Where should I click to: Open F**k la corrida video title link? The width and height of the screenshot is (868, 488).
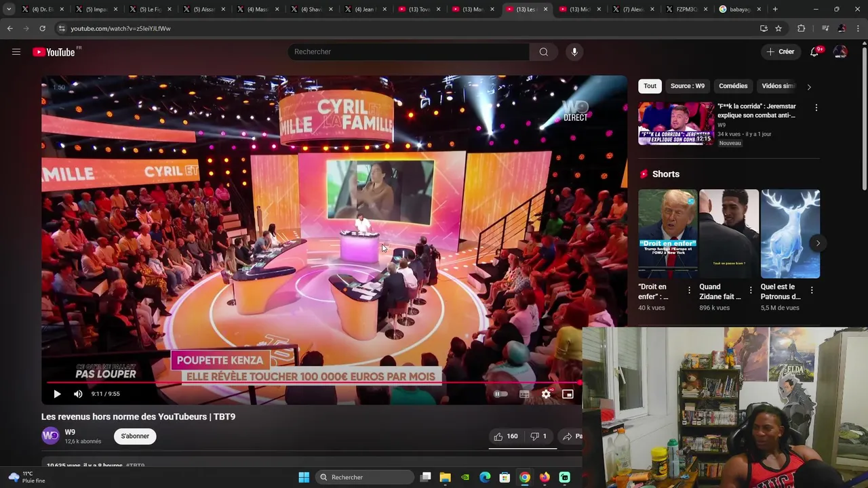757,110
